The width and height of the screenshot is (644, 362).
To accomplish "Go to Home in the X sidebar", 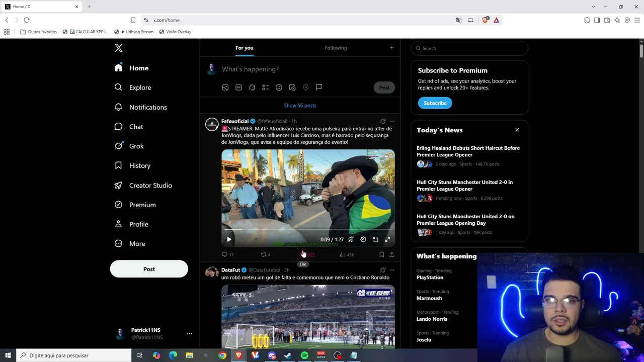I will click(131, 68).
